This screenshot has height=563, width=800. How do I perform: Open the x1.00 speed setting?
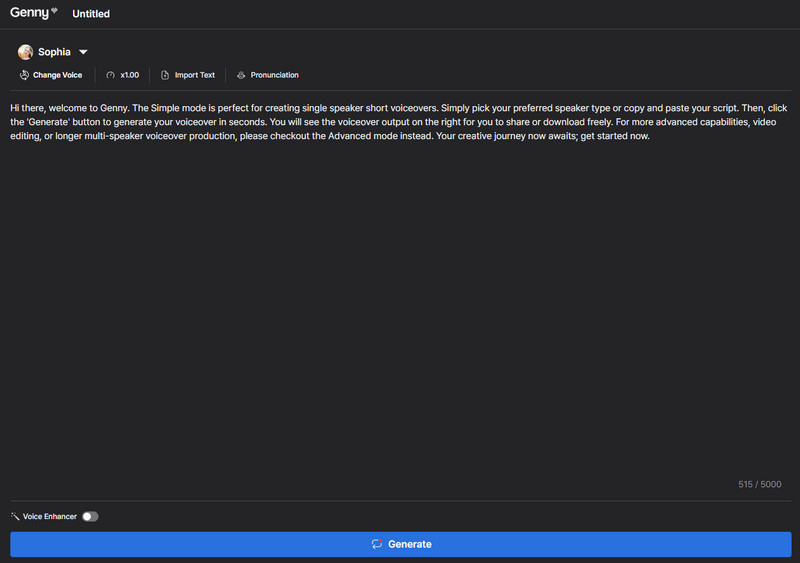129,75
